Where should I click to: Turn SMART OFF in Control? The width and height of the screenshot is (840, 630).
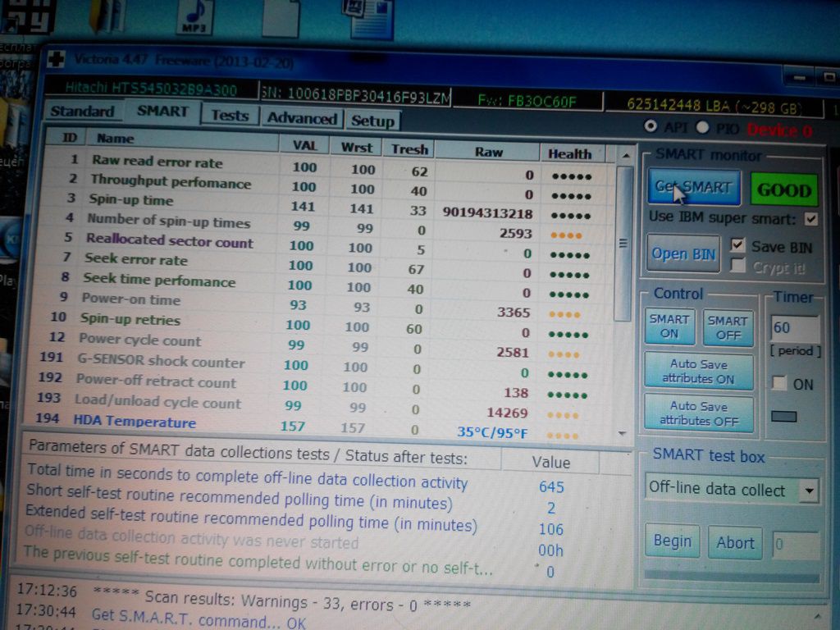click(x=728, y=328)
